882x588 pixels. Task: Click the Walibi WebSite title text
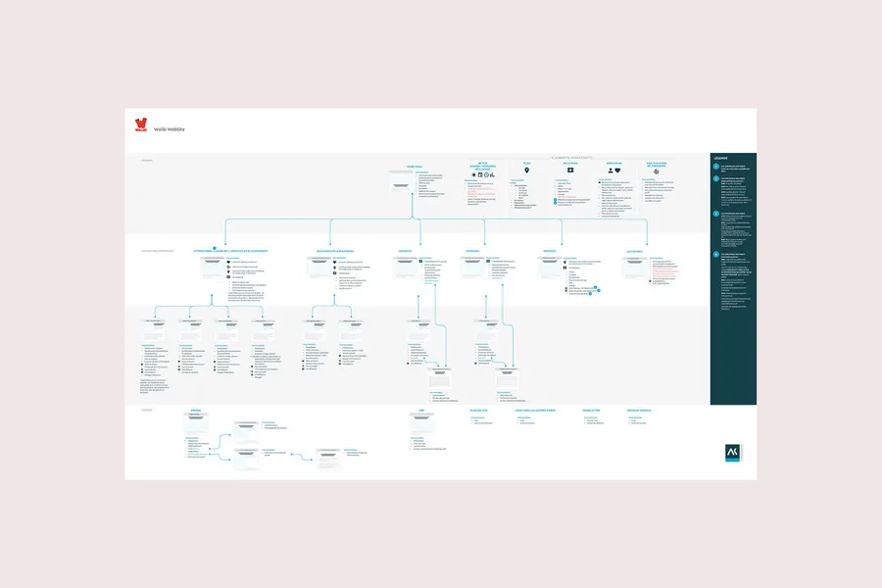pyautogui.click(x=170, y=129)
